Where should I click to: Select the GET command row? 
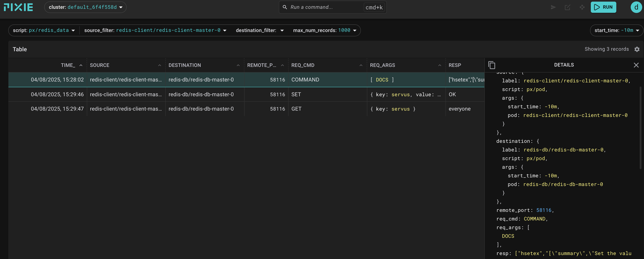[x=246, y=109]
